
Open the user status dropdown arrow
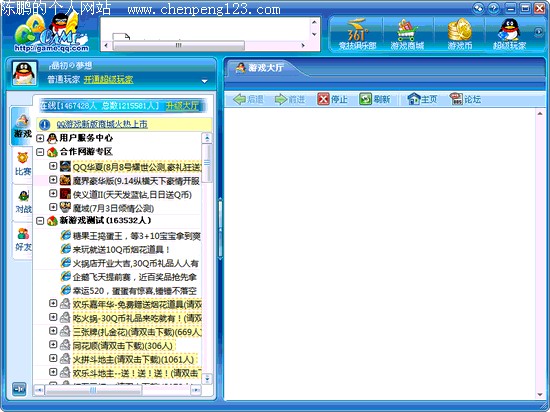(x=204, y=81)
